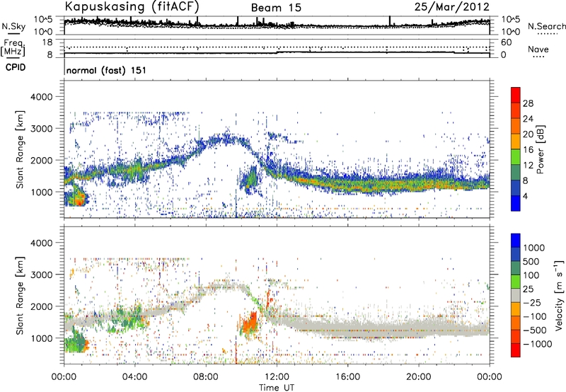Click the 60 Nave scale tick label

506,42
